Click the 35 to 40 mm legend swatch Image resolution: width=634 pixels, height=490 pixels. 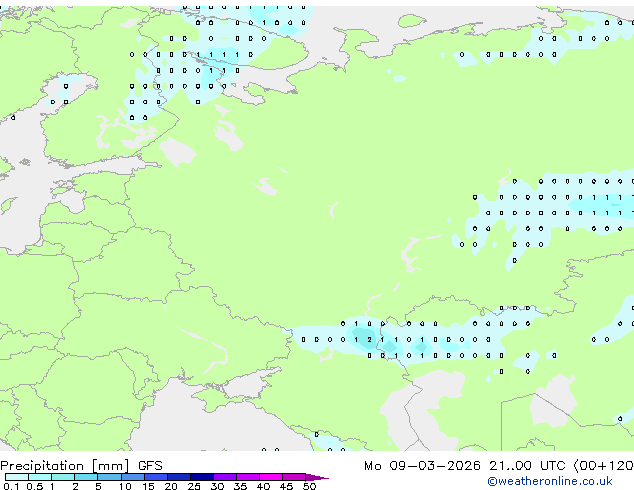(248, 477)
